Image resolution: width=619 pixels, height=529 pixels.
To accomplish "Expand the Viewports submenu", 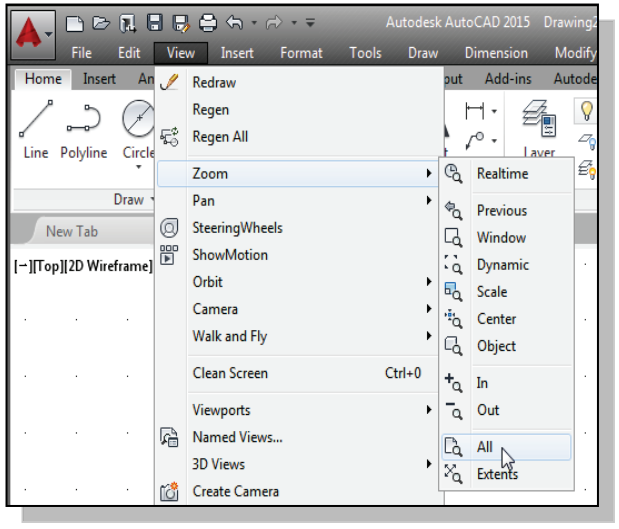I will [429, 410].
